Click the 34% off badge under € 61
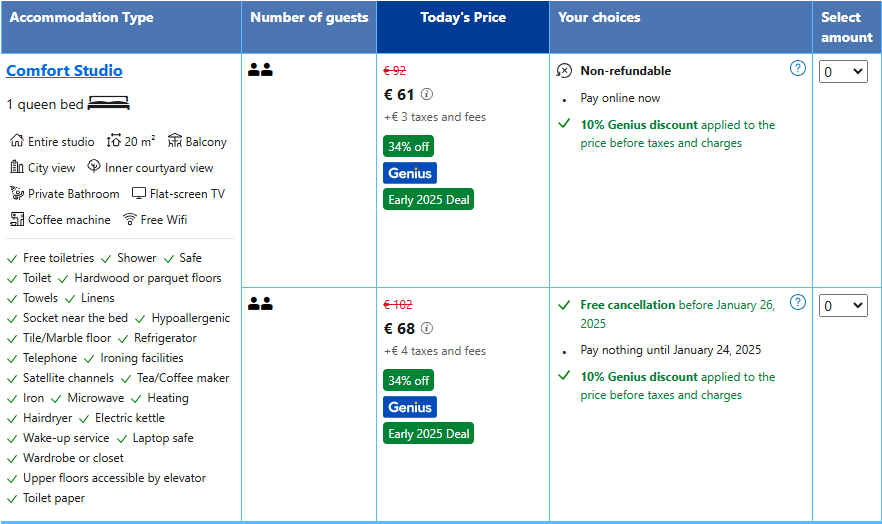 point(408,146)
